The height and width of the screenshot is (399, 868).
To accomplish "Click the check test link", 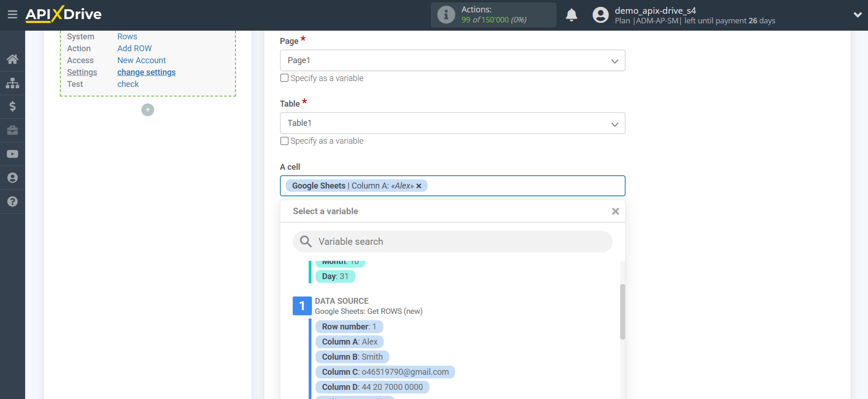I will click(x=128, y=84).
